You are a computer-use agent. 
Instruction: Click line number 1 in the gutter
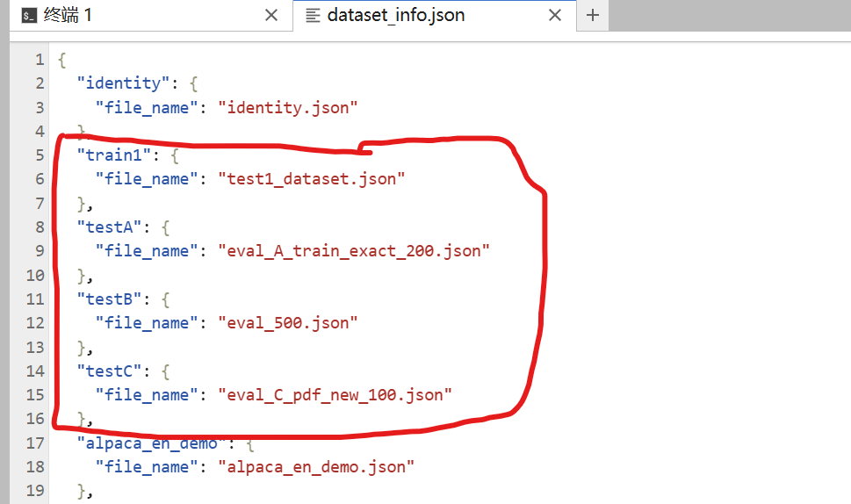coord(40,59)
